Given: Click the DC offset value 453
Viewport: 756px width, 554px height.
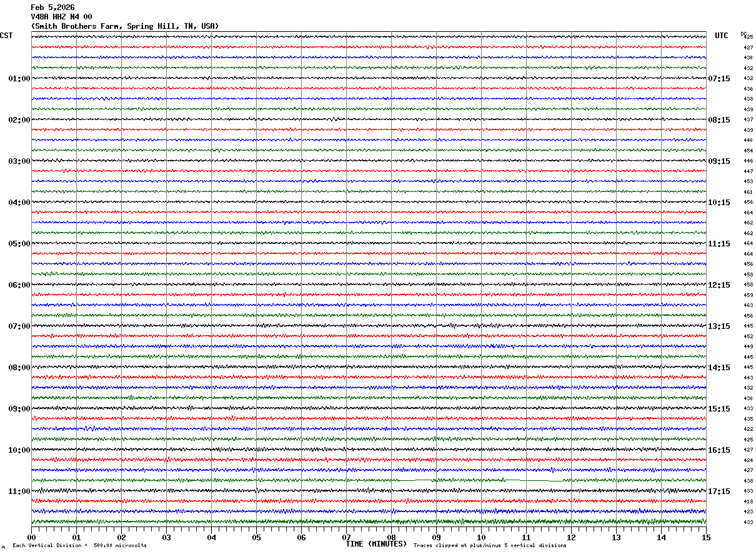Looking at the screenshot, I should click(748, 182).
